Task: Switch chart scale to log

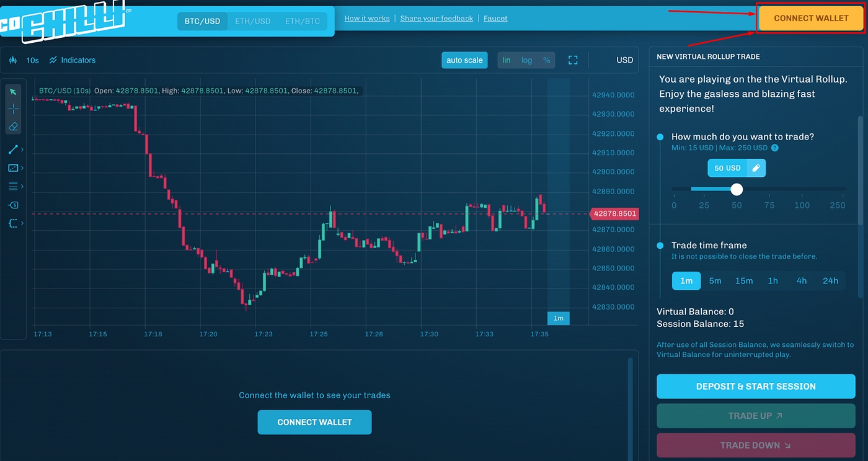Action: click(526, 60)
